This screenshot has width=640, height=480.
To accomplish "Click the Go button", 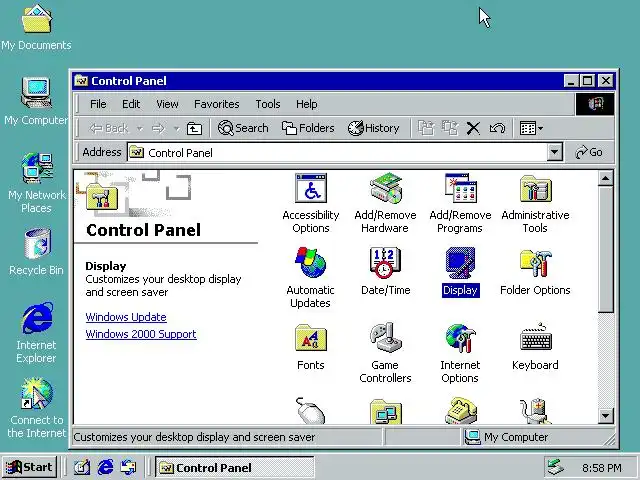I will (589, 152).
